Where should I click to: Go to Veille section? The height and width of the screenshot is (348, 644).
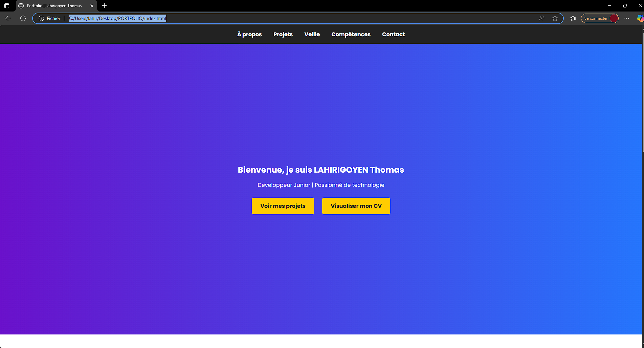point(312,34)
